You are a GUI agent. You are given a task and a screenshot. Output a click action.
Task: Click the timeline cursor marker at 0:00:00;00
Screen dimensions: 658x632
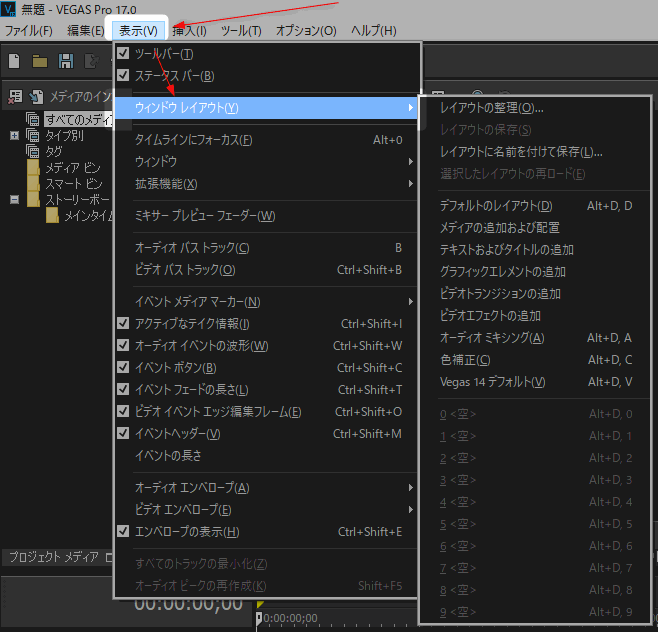[259, 618]
